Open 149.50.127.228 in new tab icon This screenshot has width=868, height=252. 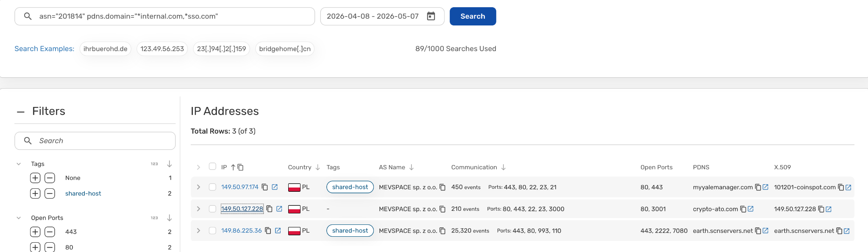pyautogui.click(x=279, y=209)
